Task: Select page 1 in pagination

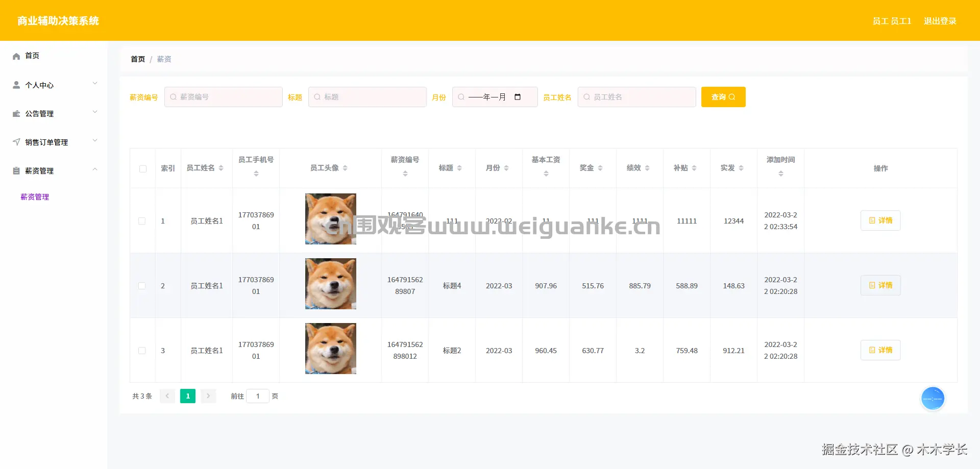Action: 188,396
